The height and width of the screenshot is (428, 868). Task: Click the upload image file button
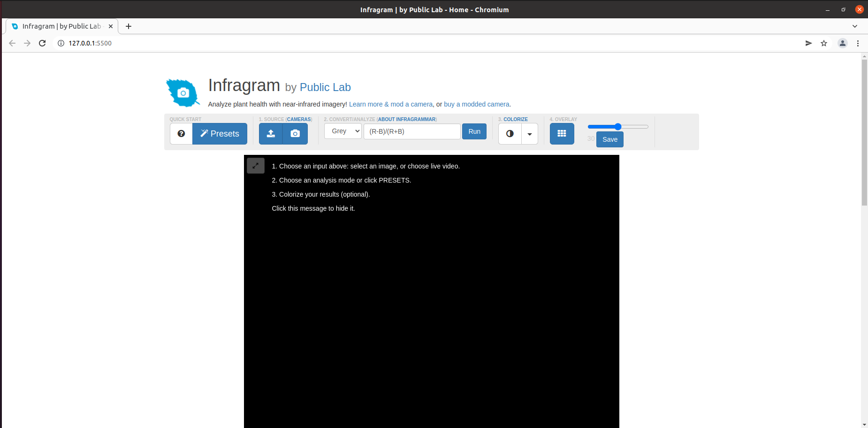click(x=271, y=134)
